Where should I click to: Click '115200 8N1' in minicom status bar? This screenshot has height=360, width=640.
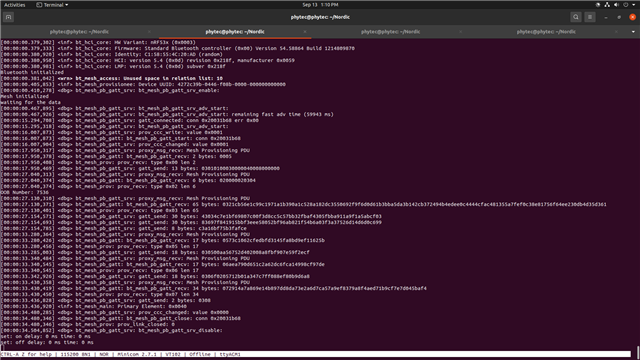coord(76,354)
